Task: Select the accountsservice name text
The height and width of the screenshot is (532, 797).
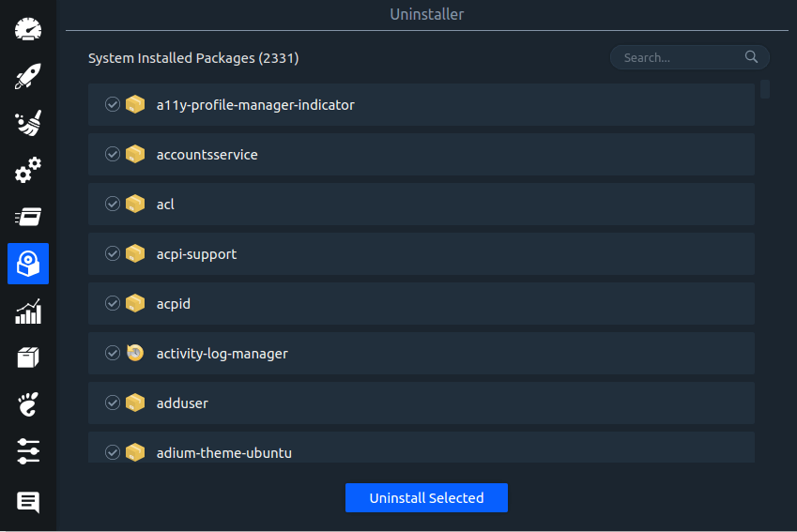Action: [x=207, y=155]
